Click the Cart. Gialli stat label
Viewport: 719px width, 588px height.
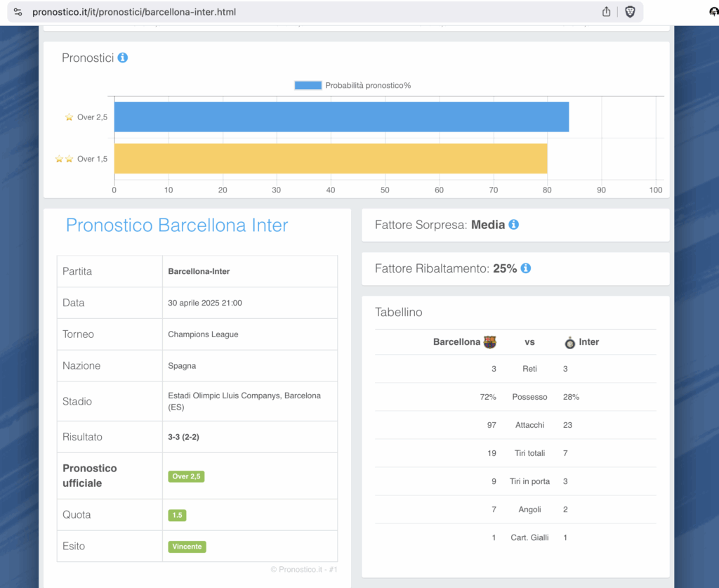(x=529, y=537)
